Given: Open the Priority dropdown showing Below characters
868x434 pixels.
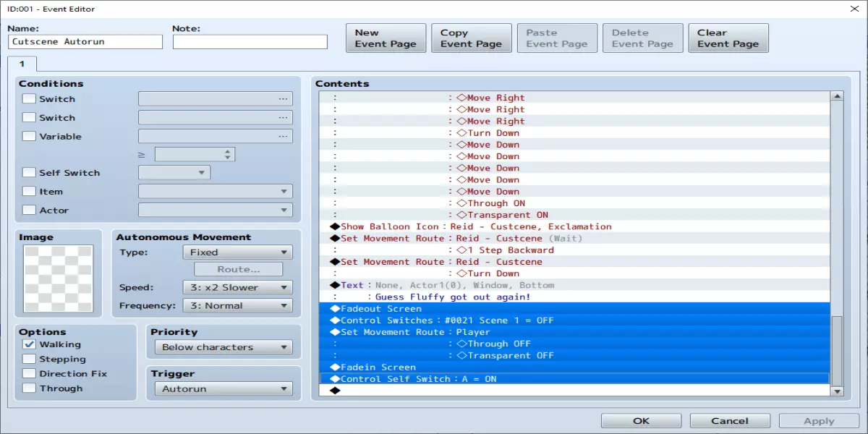Looking at the screenshot, I should pyautogui.click(x=223, y=347).
